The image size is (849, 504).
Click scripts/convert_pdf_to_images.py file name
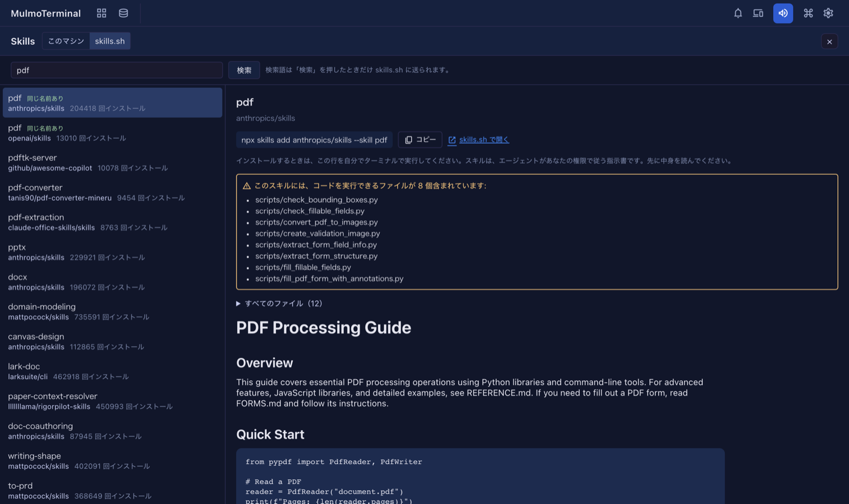pos(317,222)
